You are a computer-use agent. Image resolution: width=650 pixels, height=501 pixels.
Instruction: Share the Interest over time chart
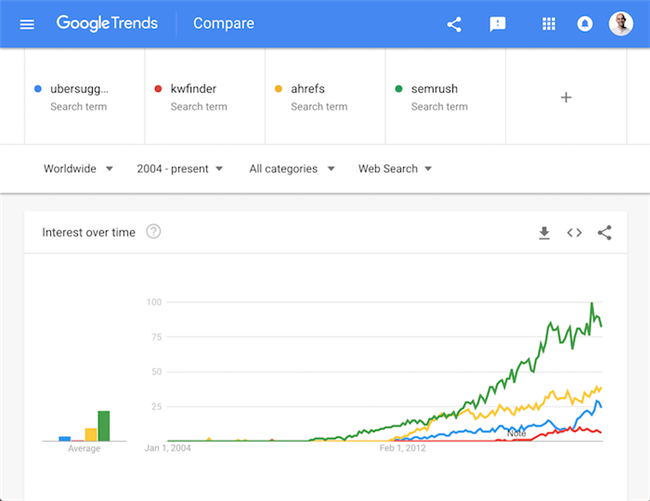(604, 233)
